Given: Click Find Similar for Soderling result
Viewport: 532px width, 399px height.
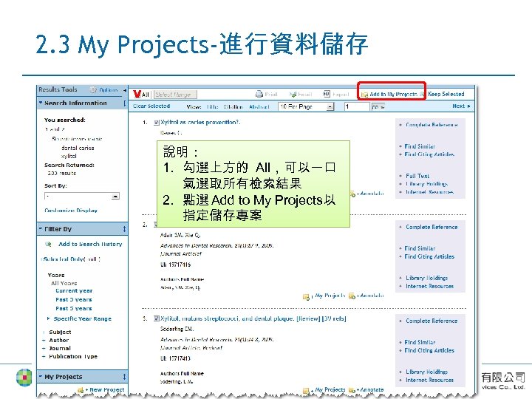Looking at the screenshot, I should pyautogui.click(x=420, y=342).
